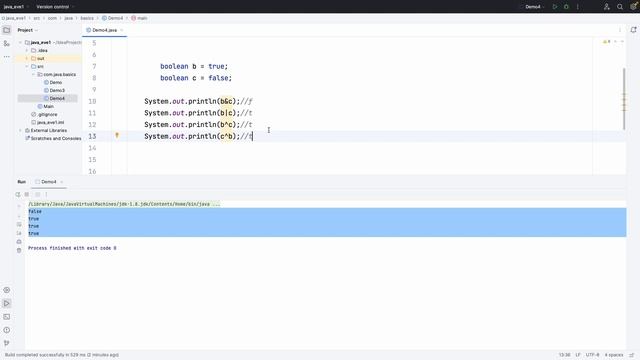This screenshot has height=360, width=640.
Task: Open the Git tool window icon
Action: click(7, 343)
